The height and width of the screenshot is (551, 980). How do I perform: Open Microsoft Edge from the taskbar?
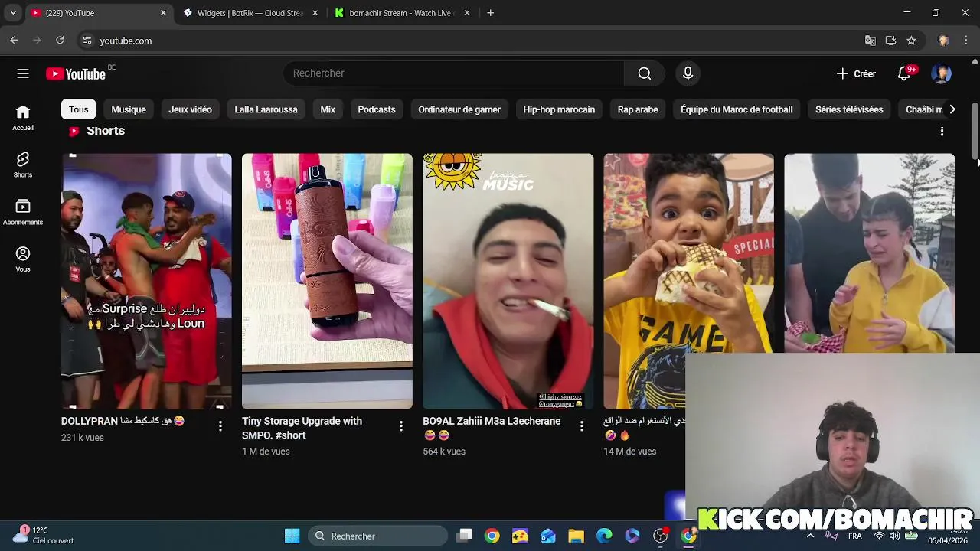[x=604, y=536]
